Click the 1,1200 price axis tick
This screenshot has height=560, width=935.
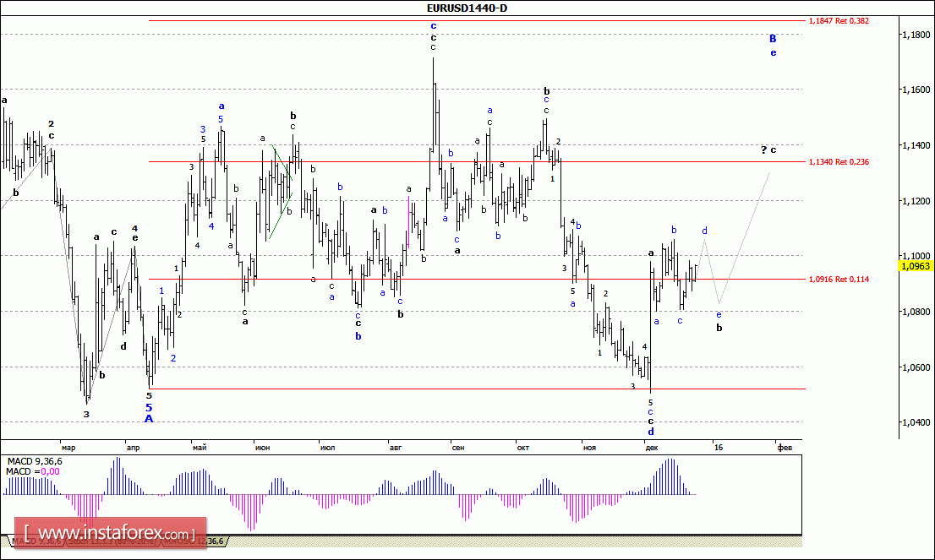[916, 201]
